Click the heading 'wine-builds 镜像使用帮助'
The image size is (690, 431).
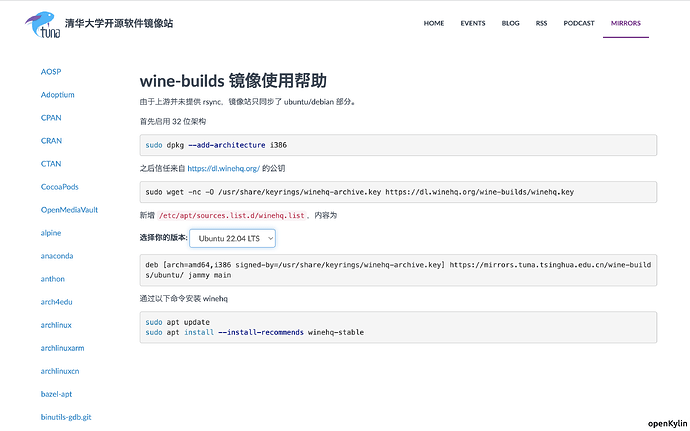tap(233, 81)
